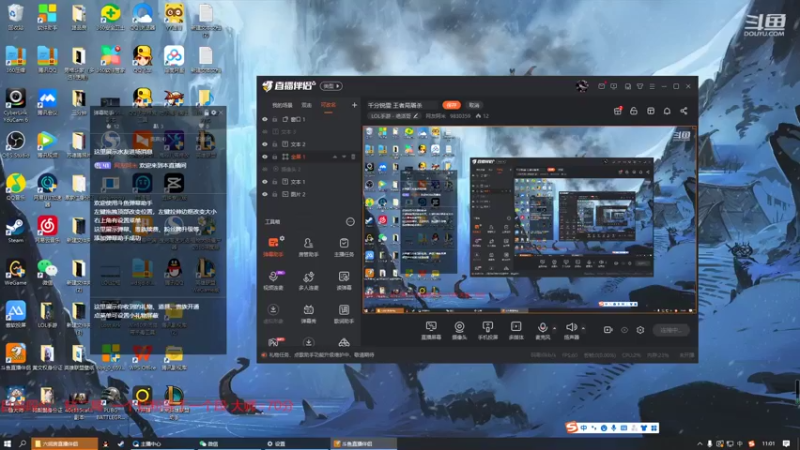Screen dimensions: 800x450
Task: Collapse the 工具箱 toolbox section
Action: (350, 221)
